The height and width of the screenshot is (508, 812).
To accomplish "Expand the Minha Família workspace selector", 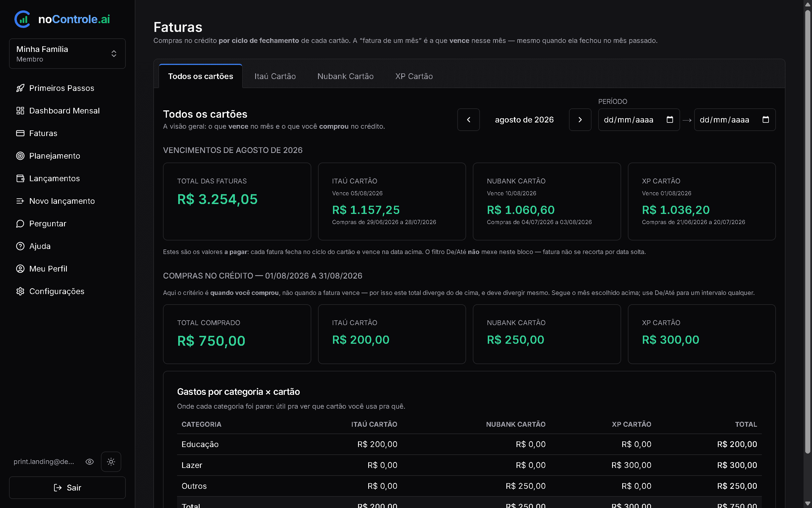I will pyautogui.click(x=67, y=54).
